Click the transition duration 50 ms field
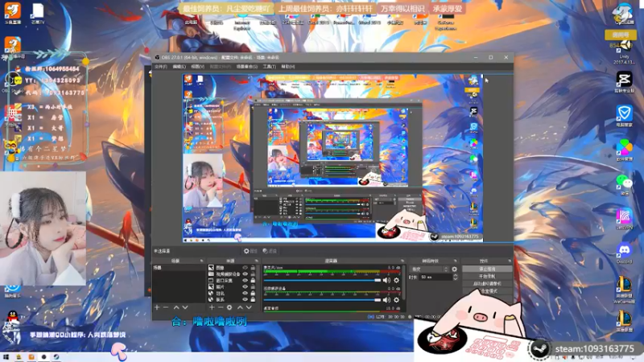 (436, 278)
